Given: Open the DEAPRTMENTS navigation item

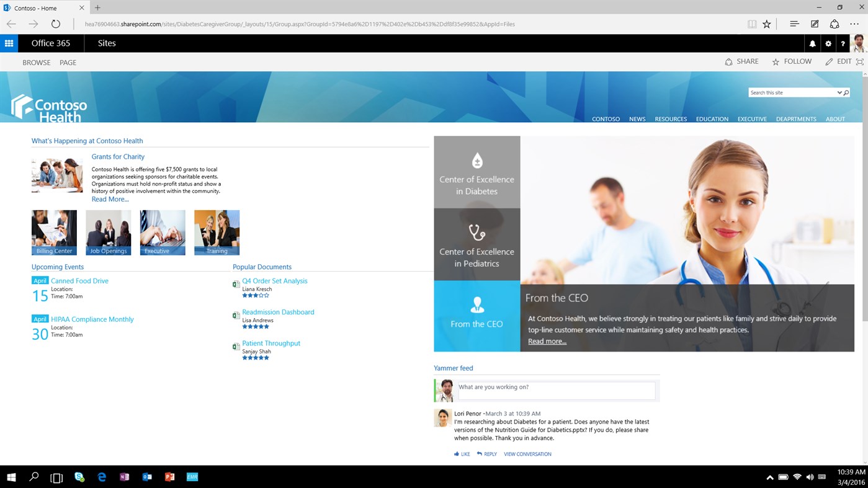Looking at the screenshot, I should click(796, 119).
